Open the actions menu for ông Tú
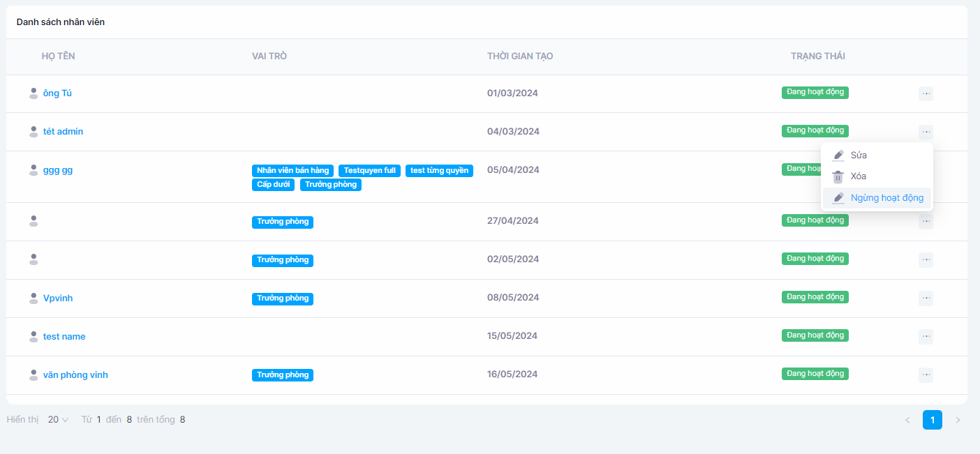980x454 pixels. (926, 93)
